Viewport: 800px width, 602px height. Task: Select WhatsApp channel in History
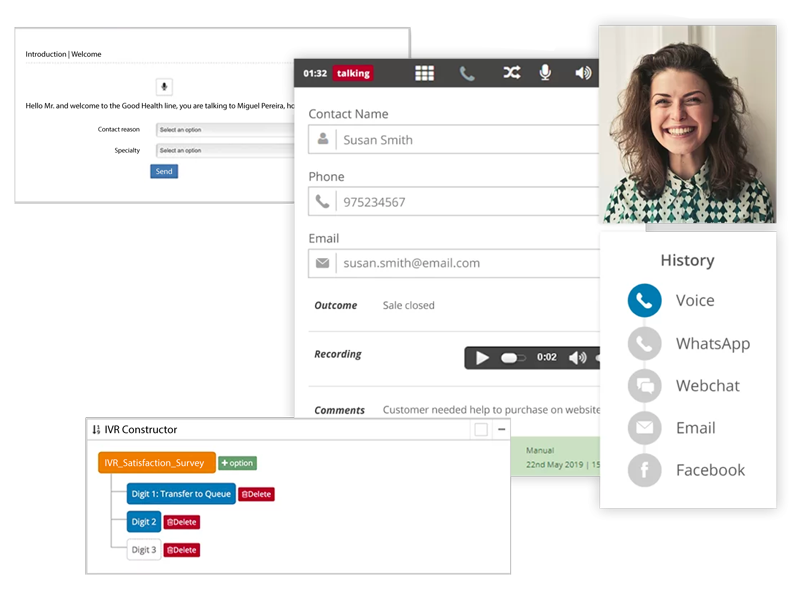645,344
